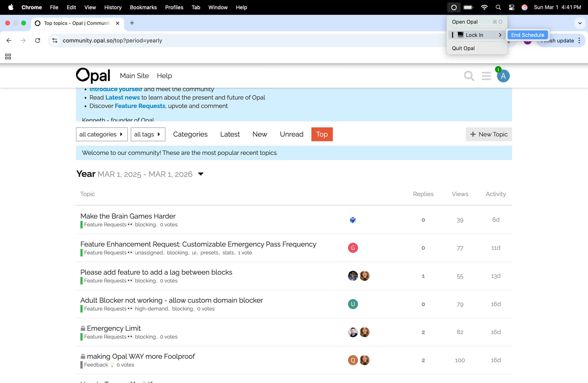Open the hamburger menu icon

pyautogui.click(x=486, y=76)
